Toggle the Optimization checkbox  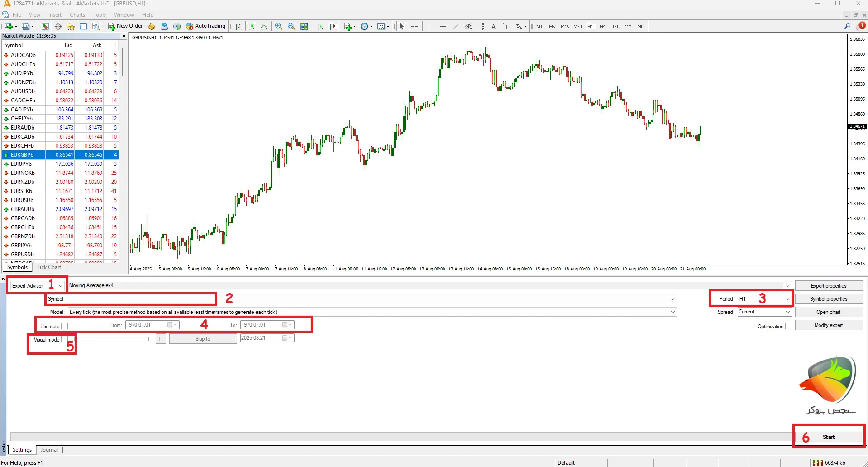point(788,326)
